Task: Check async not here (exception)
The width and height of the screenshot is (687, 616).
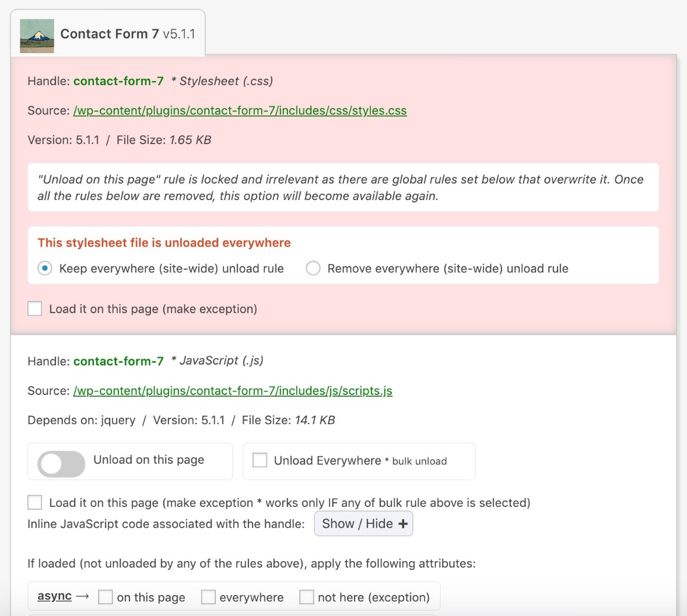Action: coord(307,597)
